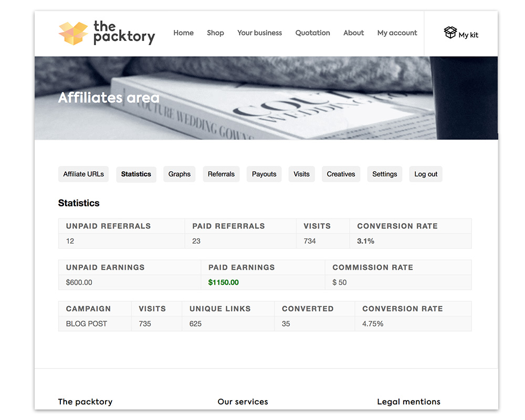Open the My kit text link
This screenshot has height=420, width=525.
(x=468, y=35)
